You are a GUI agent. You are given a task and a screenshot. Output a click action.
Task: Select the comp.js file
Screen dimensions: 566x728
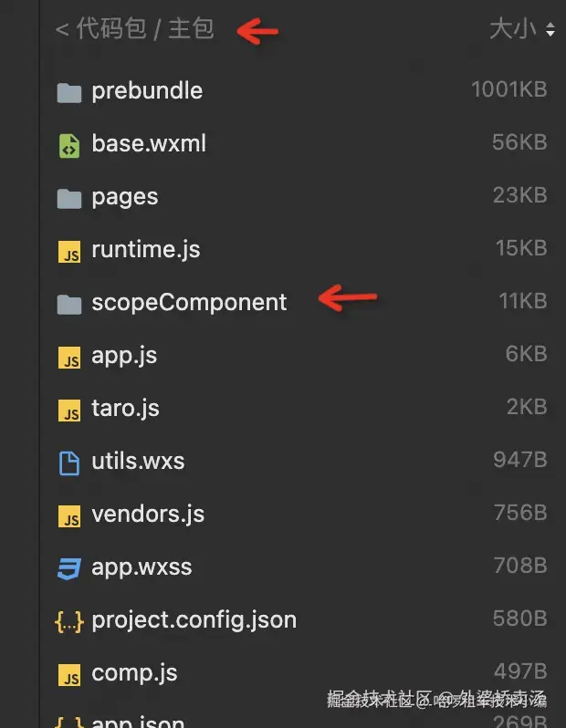(134, 673)
